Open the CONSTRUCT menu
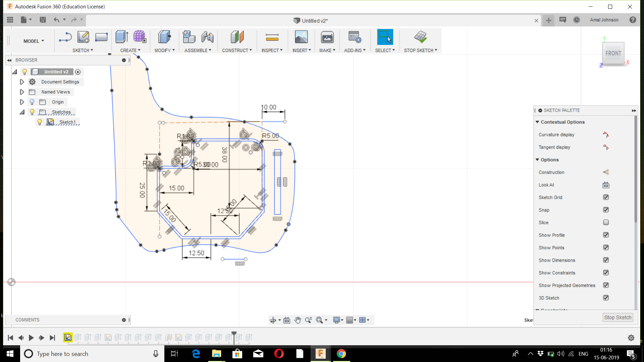644x362 pixels. [x=237, y=50]
